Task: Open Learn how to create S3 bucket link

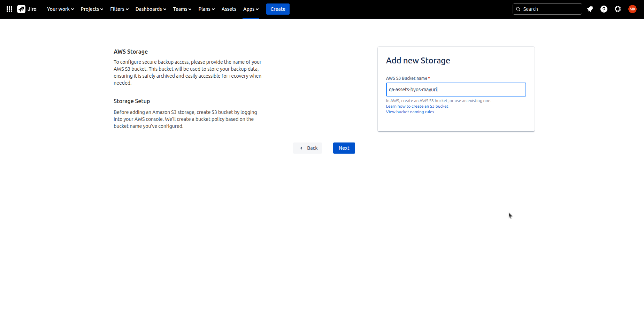Action: [x=417, y=106]
